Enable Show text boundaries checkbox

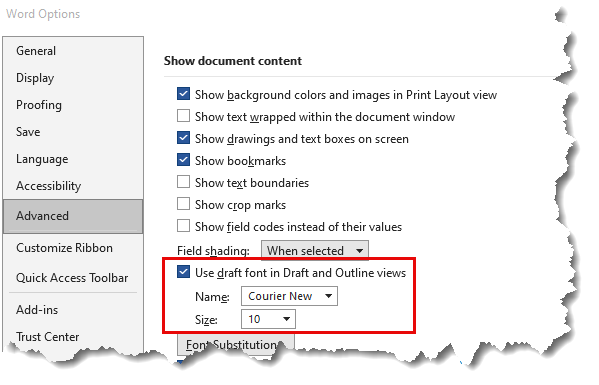[x=183, y=182]
